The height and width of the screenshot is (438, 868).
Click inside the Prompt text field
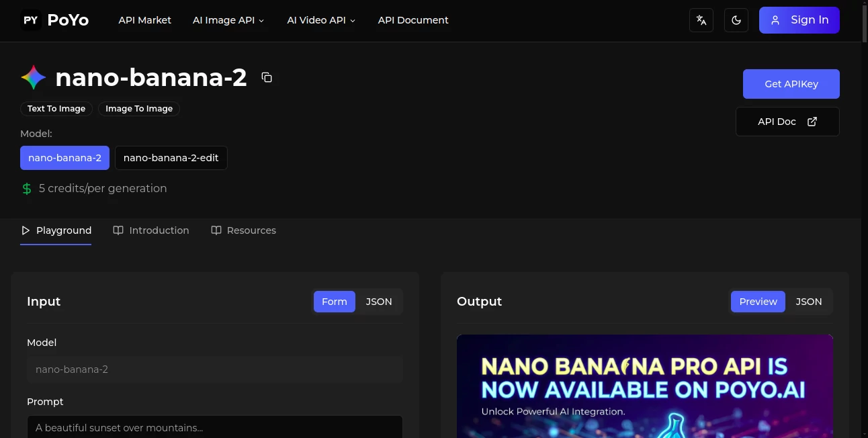(215, 428)
